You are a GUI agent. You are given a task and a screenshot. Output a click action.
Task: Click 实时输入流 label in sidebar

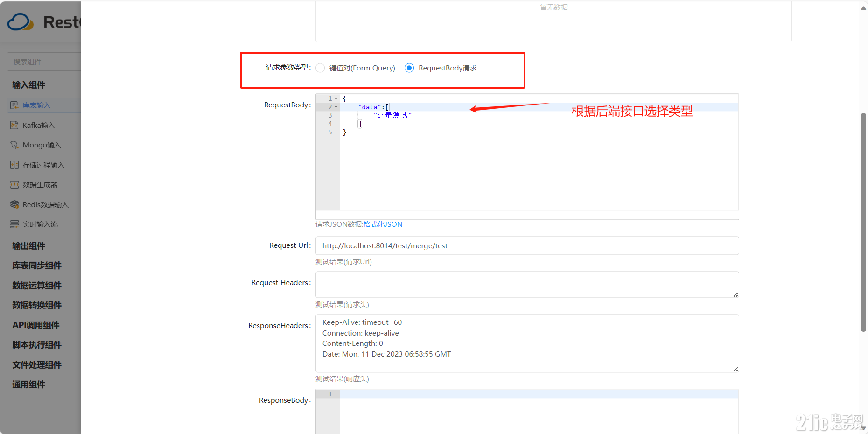click(40, 224)
